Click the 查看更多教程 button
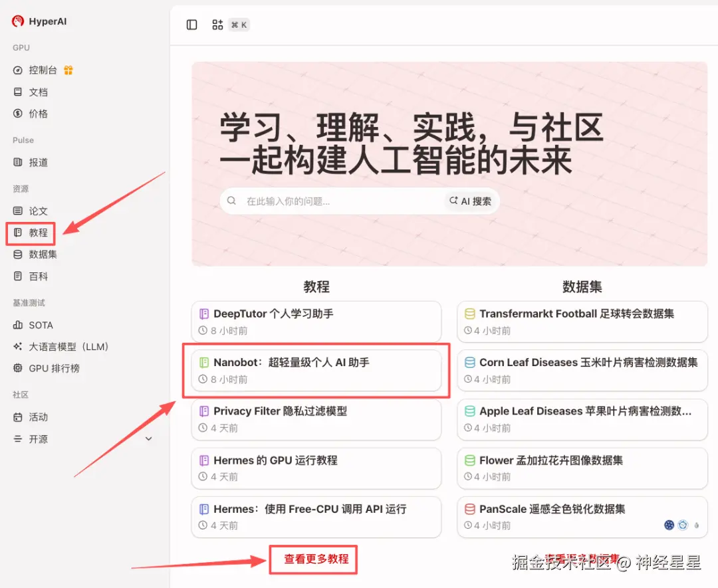 coord(312,560)
